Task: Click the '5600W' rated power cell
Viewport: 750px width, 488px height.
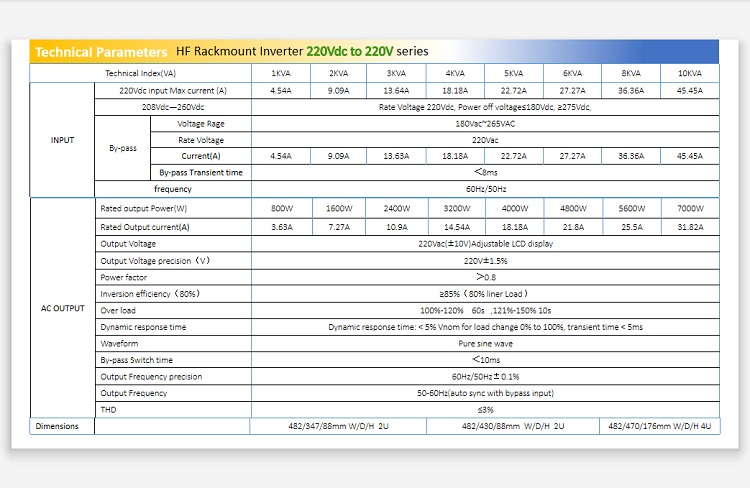Action: (x=632, y=209)
